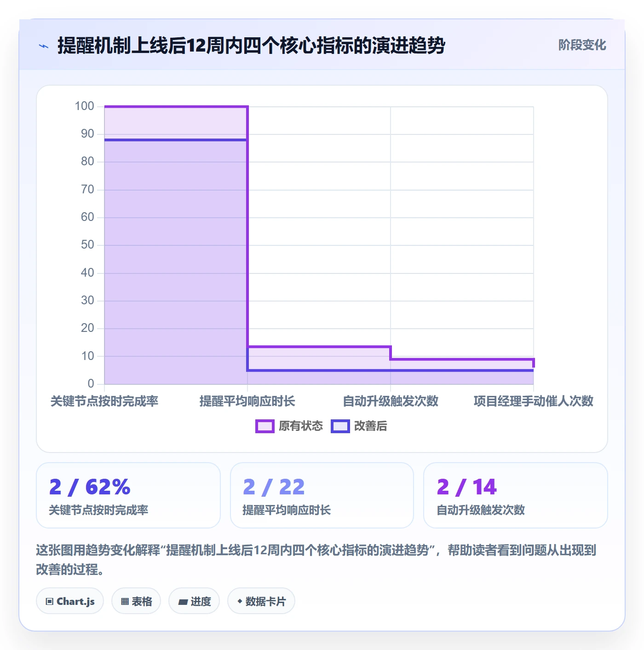644x650 pixels.
Task: Click the grid icon in 表格 chip
Action: (x=125, y=602)
